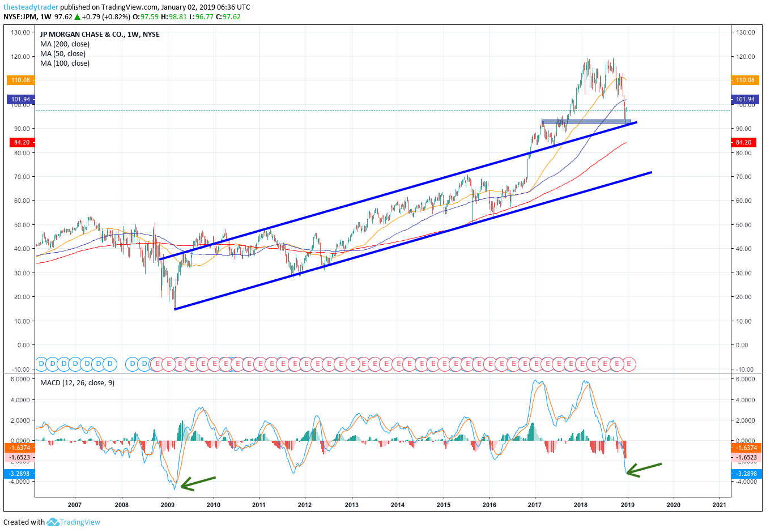Click -1.6523 signal label on left axis
Viewport: 766px width, 532px height.
[19, 458]
